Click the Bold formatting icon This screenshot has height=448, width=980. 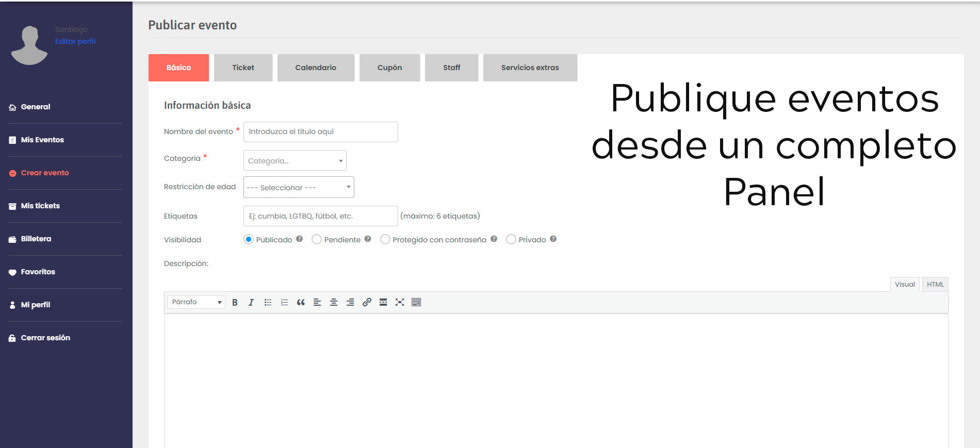(235, 303)
